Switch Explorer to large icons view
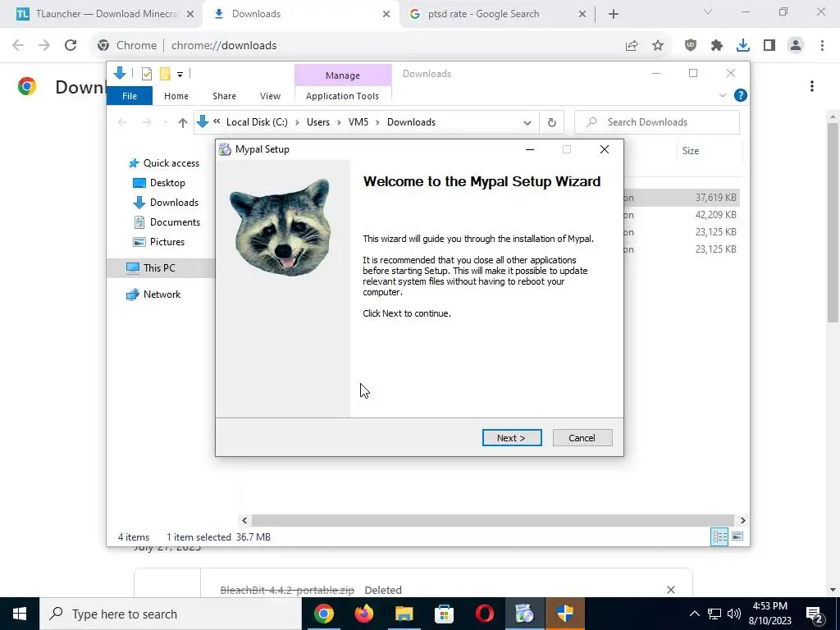840x630 pixels. click(x=737, y=536)
